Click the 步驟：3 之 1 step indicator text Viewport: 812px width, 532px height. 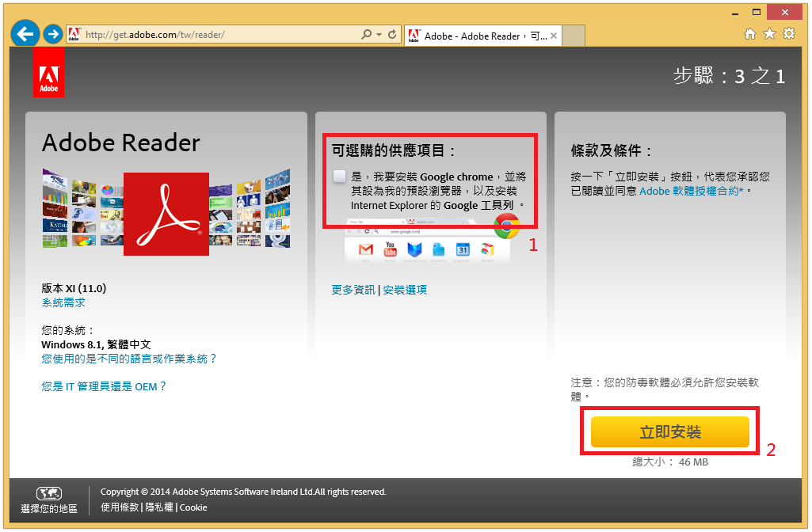(x=729, y=76)
